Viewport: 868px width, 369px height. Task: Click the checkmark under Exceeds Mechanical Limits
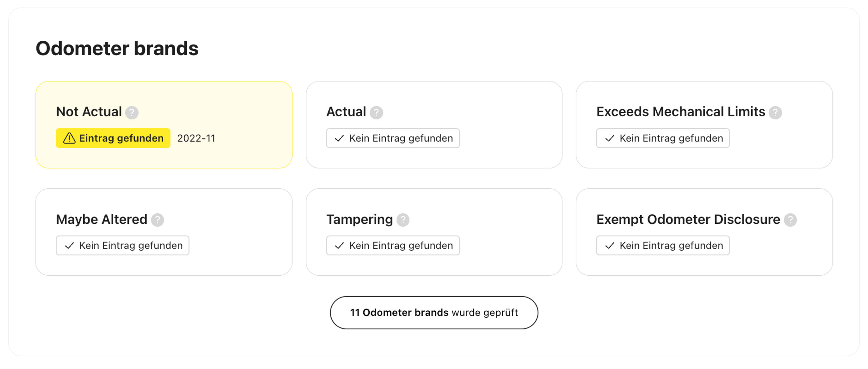(x=610, y=138)
